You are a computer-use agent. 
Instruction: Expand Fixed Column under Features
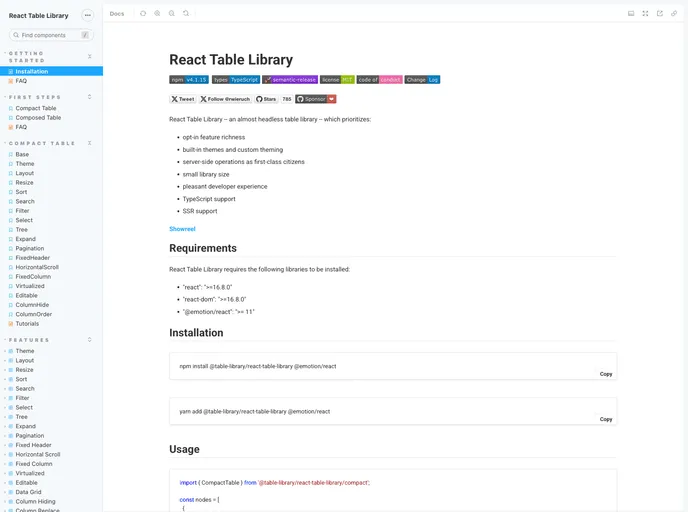coord(34,464)
